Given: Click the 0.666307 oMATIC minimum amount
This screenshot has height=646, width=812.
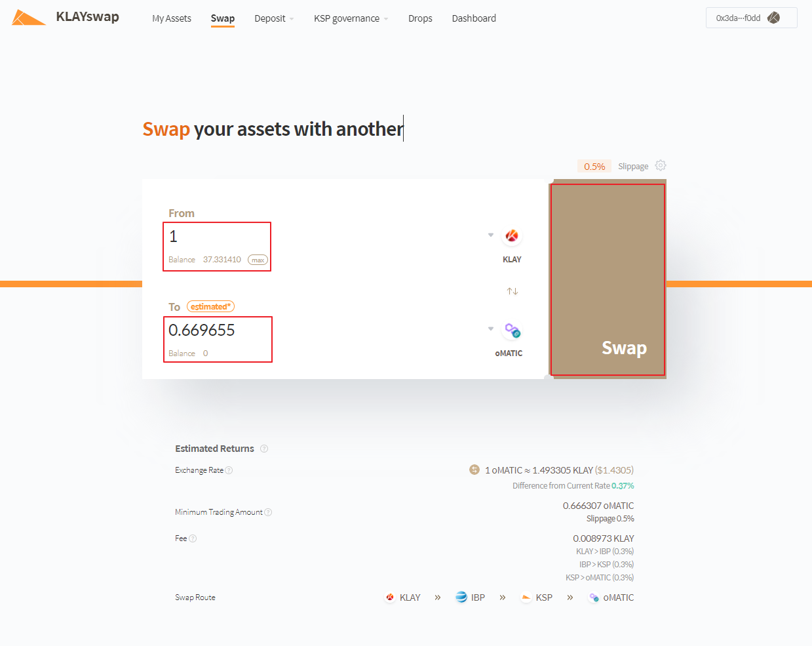Looking at the screenshot, I should click(598, 506).
